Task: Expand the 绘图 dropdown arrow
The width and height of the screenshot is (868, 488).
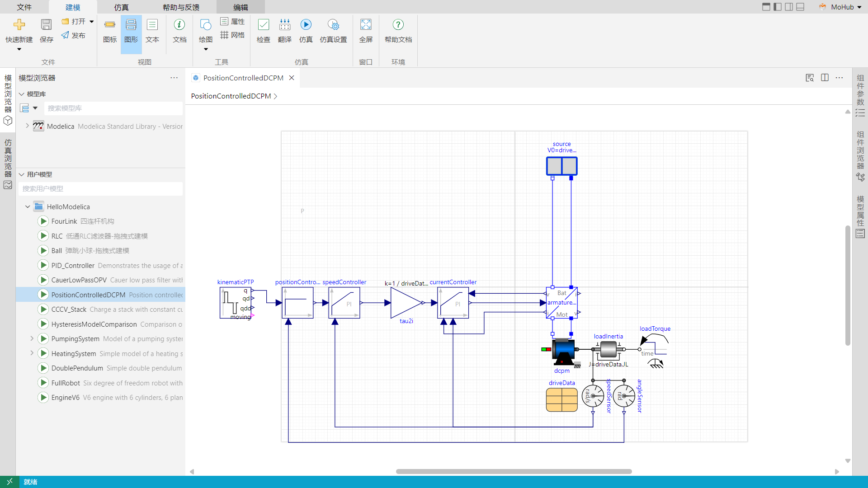Action: pyautogui.click(x=206, y=49)
